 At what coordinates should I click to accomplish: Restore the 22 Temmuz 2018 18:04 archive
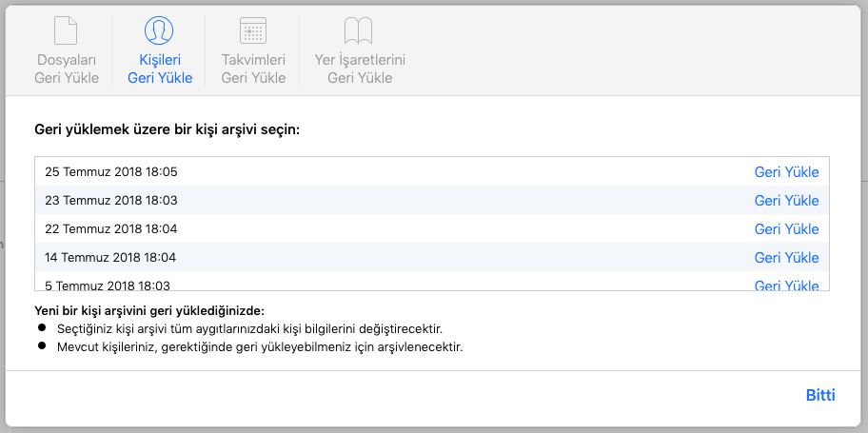point(786,229)
